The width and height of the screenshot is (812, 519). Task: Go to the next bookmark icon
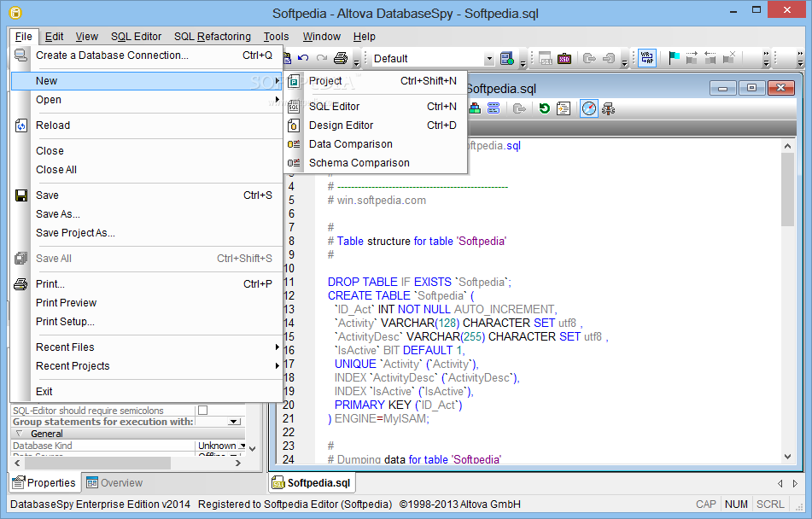pos(692,58)
